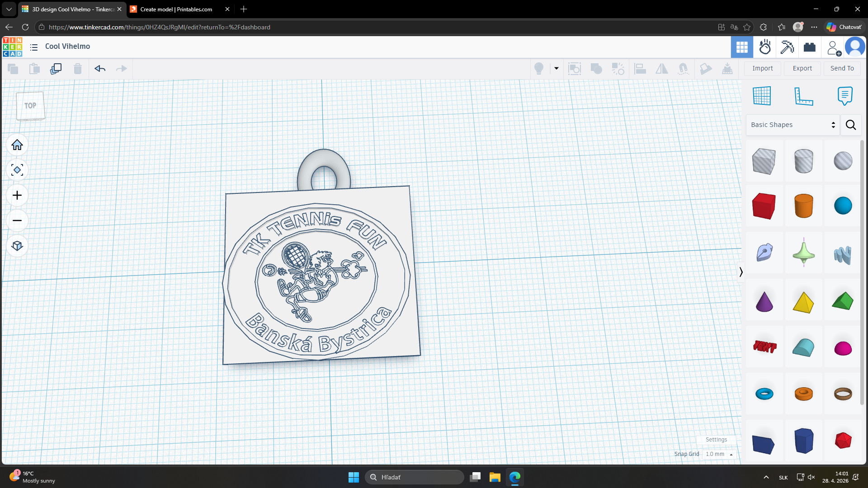The width and height of the screenshot is (868, 488).
Task: Pick the red Text shape
Action: click(764, 347)
